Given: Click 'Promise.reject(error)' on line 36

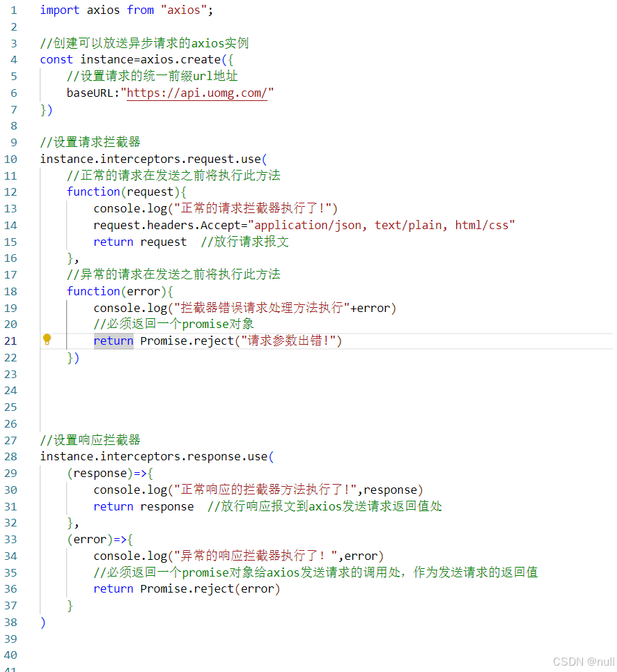Looking at the screenshot, I should (x=210, y=589).
